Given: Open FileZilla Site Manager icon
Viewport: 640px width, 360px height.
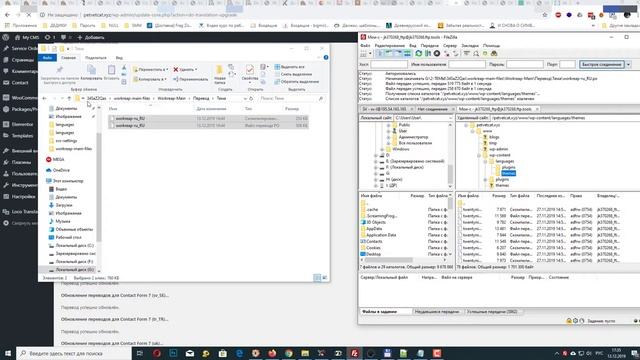Looking at the screenshot, I should (364, 53).
